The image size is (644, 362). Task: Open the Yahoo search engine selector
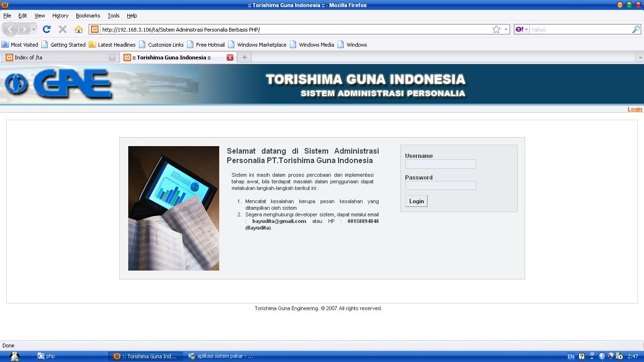pos(522,29)
